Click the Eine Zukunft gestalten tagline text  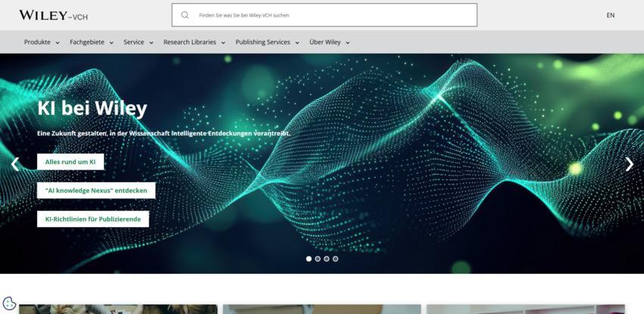point(164,134)
